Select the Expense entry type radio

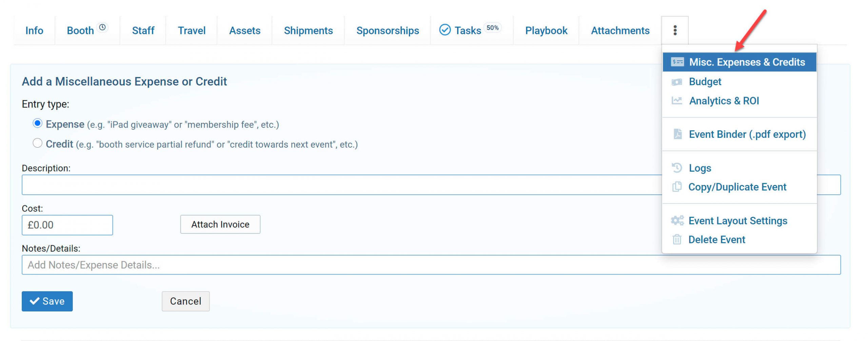click(37, 124)
